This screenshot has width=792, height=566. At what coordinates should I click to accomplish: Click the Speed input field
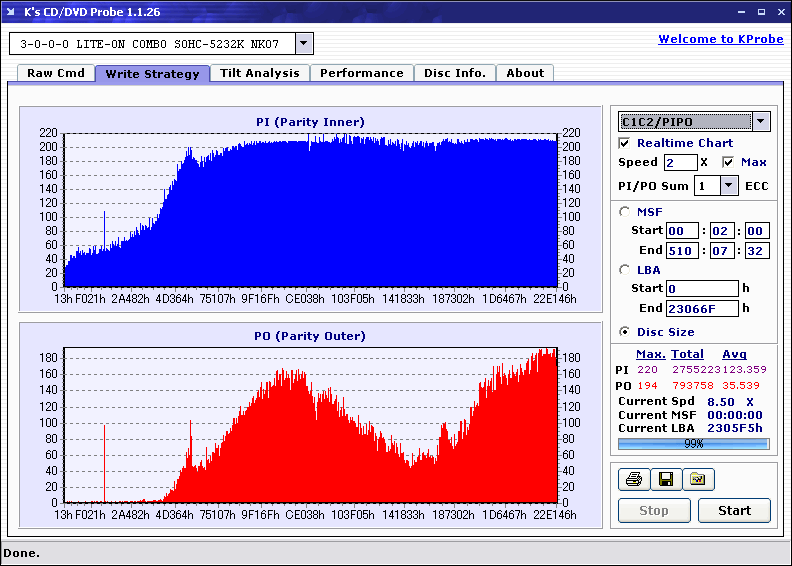tap(680, 162)
